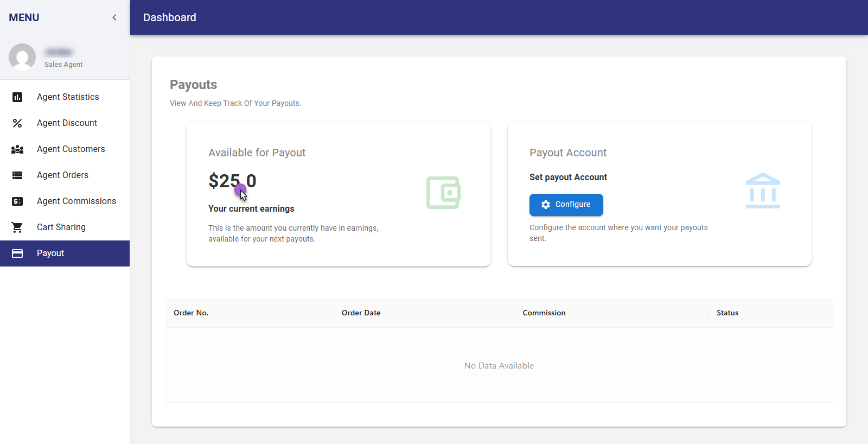Open Agent Commissions menu item
The height and width of the screenshot is (444, 868).
click(76, 201)
